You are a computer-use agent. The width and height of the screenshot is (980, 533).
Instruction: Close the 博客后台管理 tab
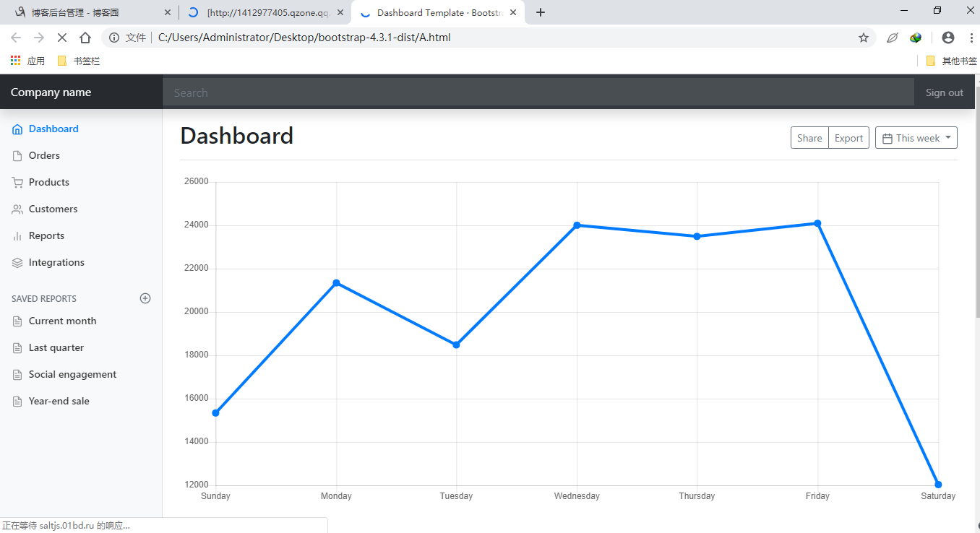coord(168,12)
